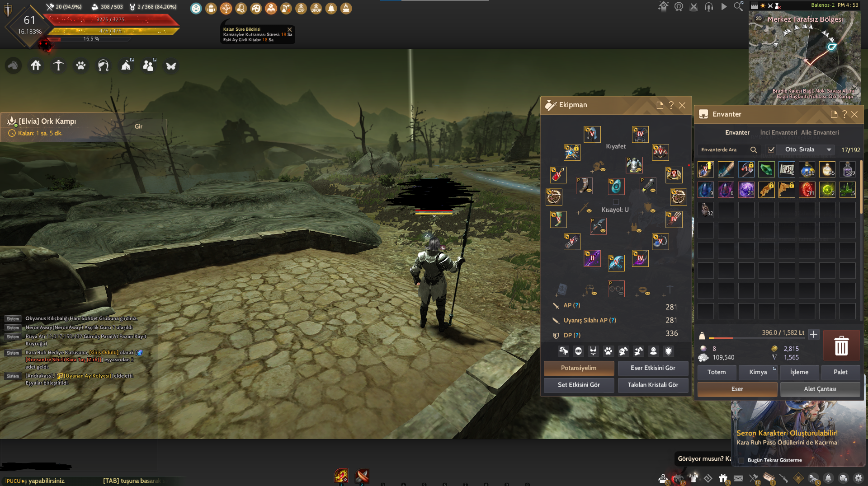Click Eser Etkisini Gör button
The height and width of the screenshot is (486, 868).
point(653,368)
